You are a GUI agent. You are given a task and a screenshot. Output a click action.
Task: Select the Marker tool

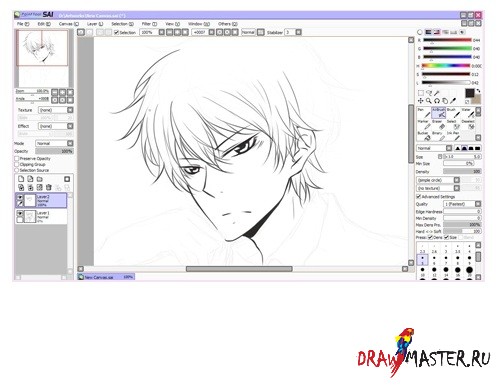[424, 125]
